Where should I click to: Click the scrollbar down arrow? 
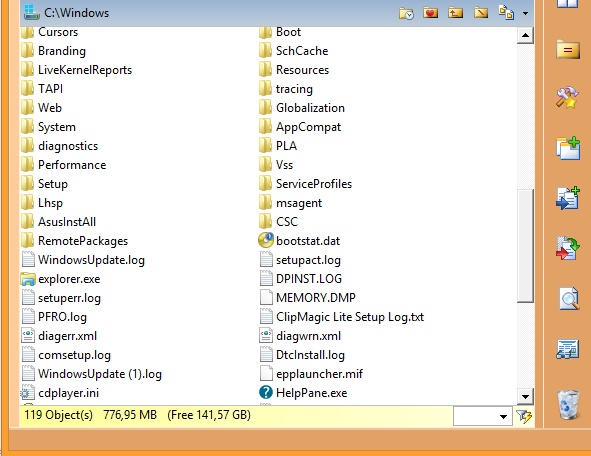point(525,397)
